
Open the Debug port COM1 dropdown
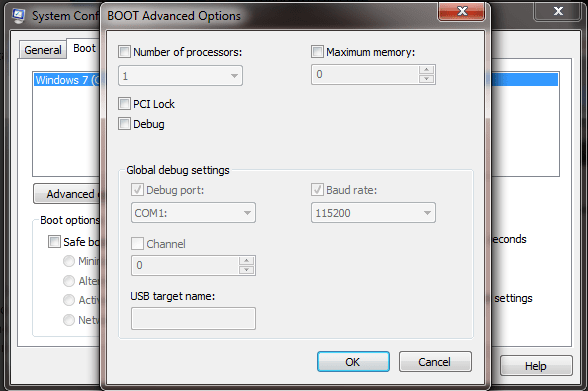pos(194,213)
